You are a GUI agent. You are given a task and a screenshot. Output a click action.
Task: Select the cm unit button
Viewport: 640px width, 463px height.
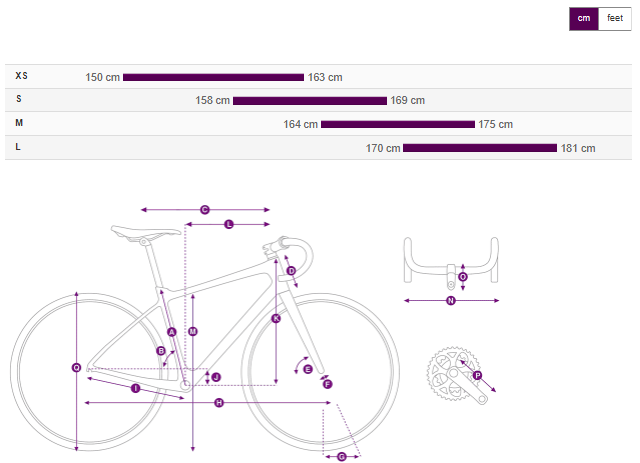click(x=584, y=18)
